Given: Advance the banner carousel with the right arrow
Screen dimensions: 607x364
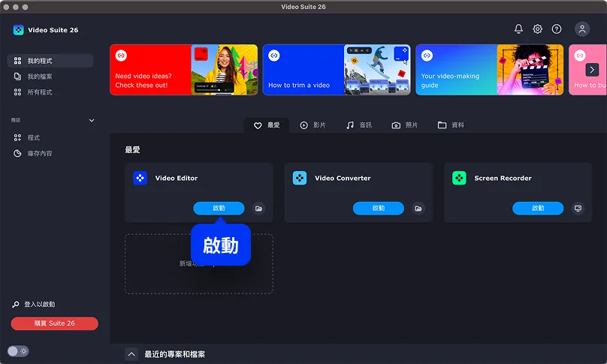Looking at the screenshot, I should click(592, 70).
